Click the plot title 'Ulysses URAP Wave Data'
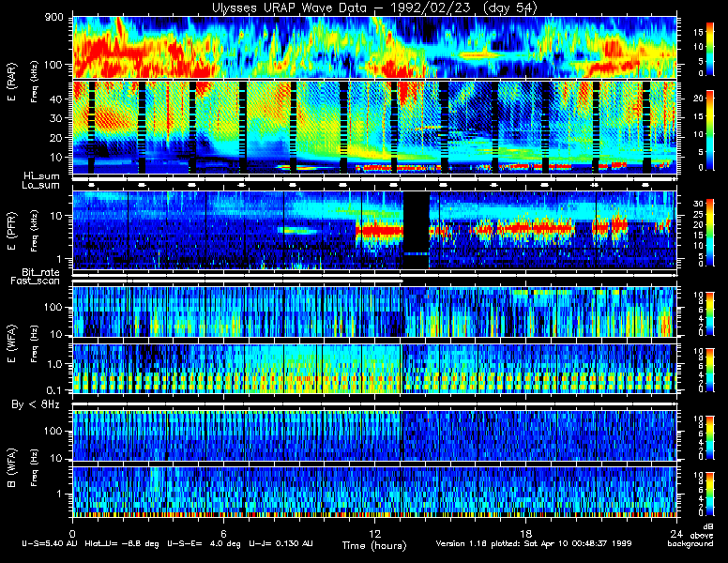This screenshot has height=563, width=728. [x=289, y=8]
